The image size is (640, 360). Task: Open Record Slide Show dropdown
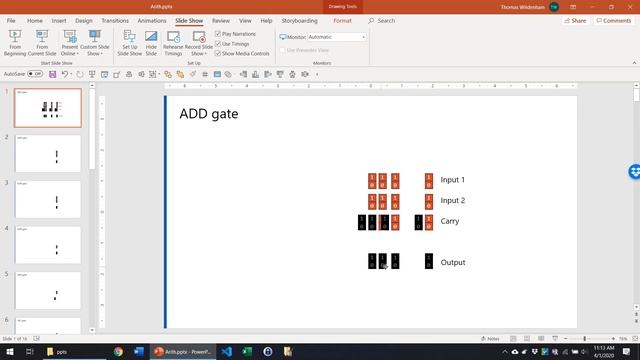tap(199, 43)
